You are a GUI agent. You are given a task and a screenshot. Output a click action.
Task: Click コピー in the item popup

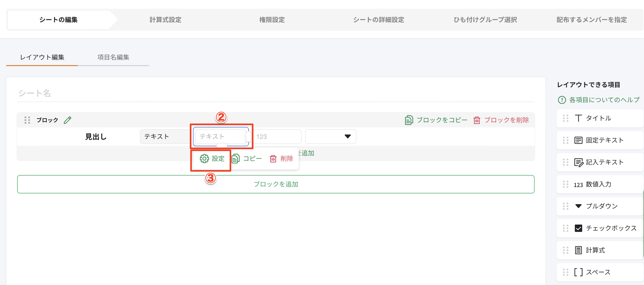click(x=247, y=159)
